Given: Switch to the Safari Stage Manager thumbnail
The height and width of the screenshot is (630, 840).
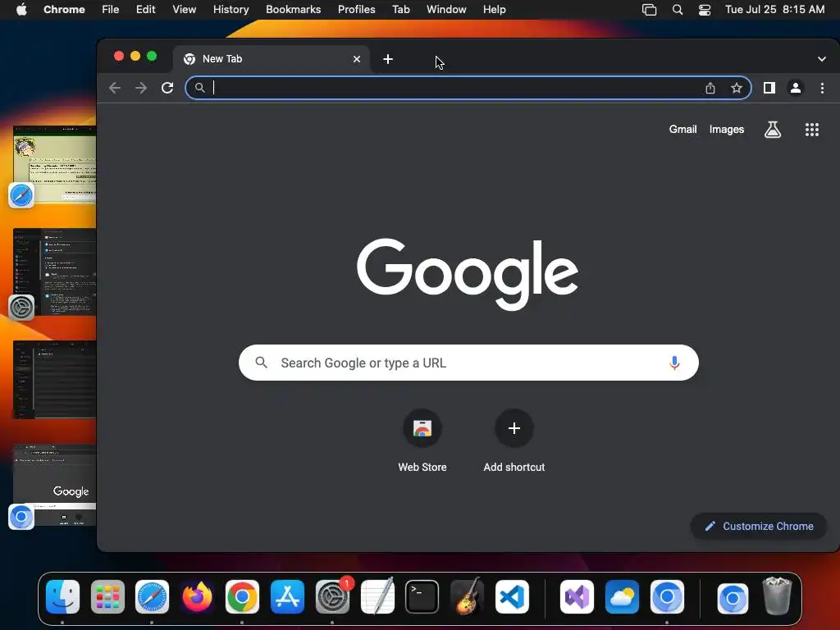Looking at the screenshot, I should (55, 165).
